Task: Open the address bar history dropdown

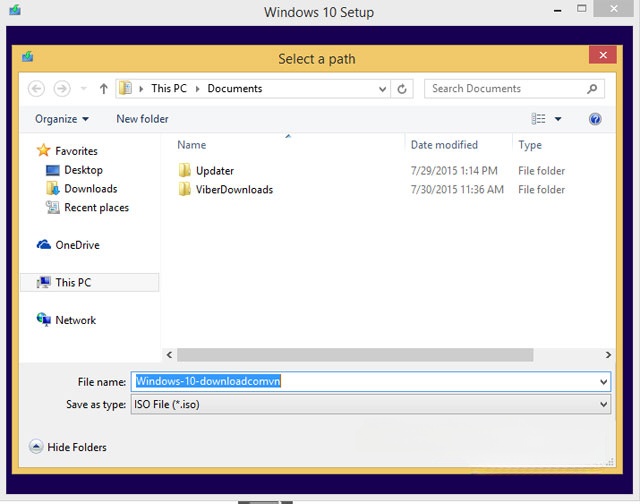Action: [382, 89]
